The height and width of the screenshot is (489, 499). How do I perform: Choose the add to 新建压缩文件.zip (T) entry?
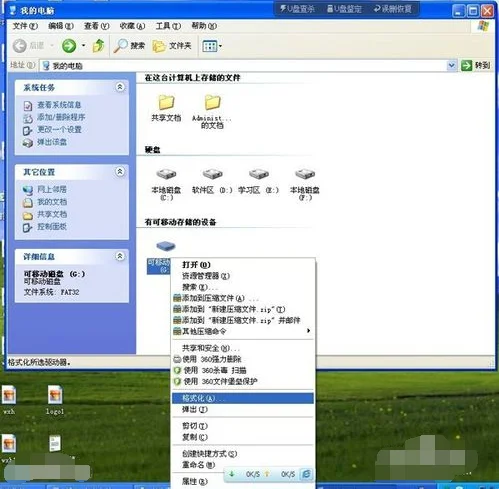(243, 309)
